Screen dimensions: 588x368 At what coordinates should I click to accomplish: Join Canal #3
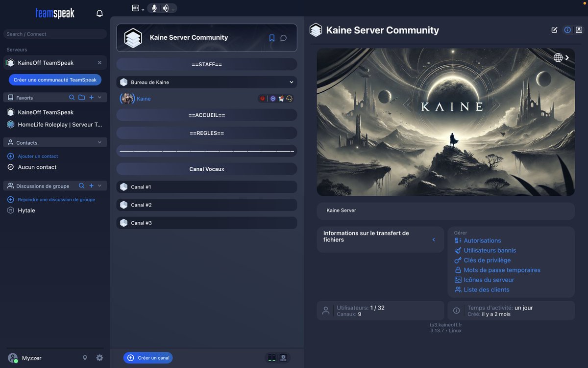[x=207, y=223]
